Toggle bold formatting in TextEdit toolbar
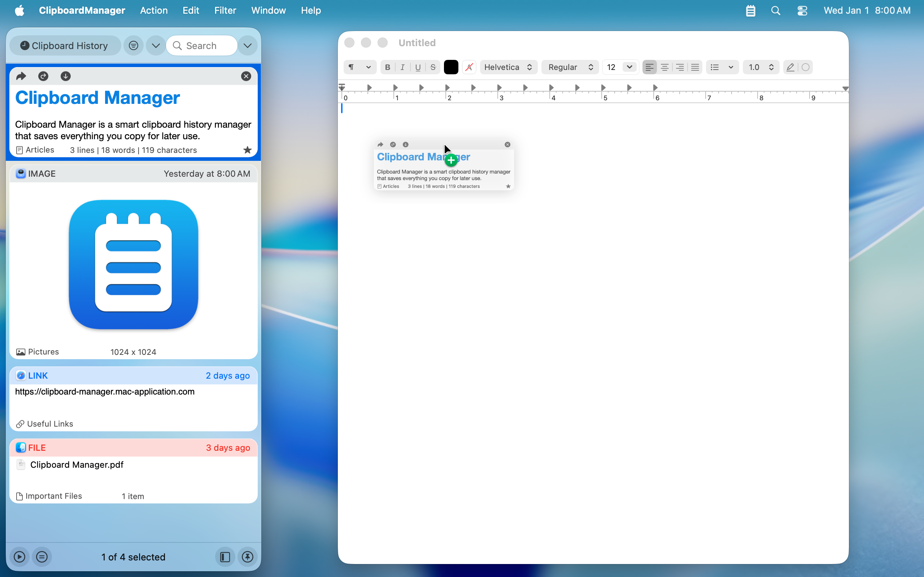Image resolution: width=924 pixels, height=577 pixels. (388, 67)
